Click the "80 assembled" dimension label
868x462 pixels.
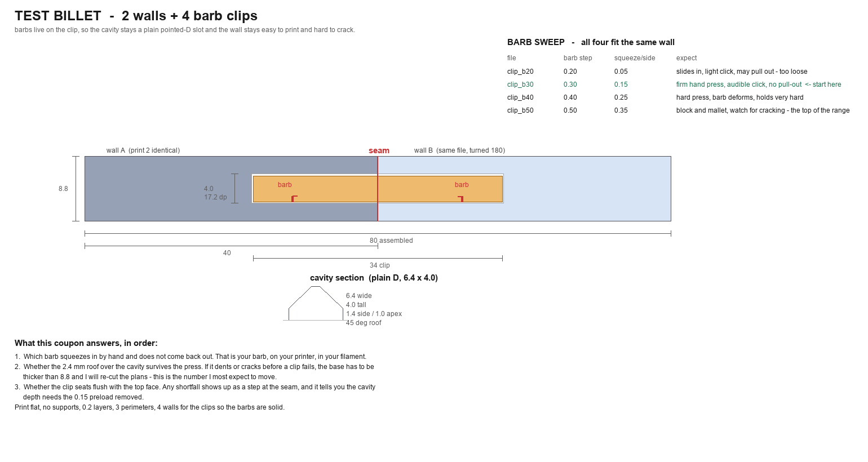tap(391, 241)
